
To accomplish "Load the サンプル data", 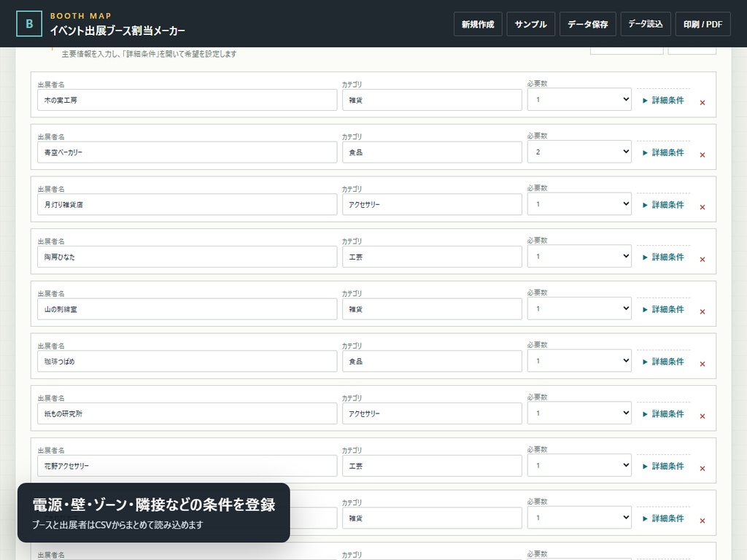I will click(x=531, y=24).
